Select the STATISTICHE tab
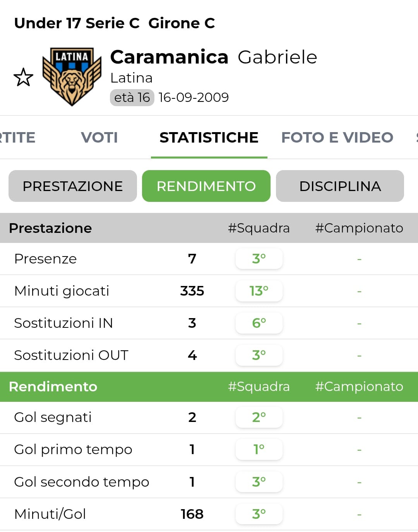The width and height of the screenshot is (418, 532). 209,138
